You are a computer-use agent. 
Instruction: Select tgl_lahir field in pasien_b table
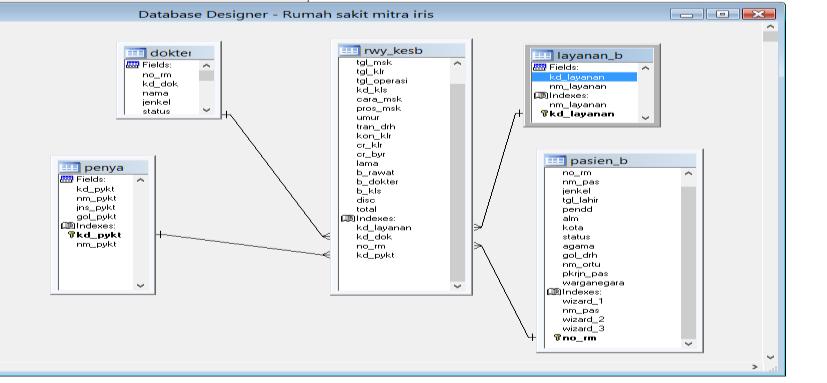580,200
